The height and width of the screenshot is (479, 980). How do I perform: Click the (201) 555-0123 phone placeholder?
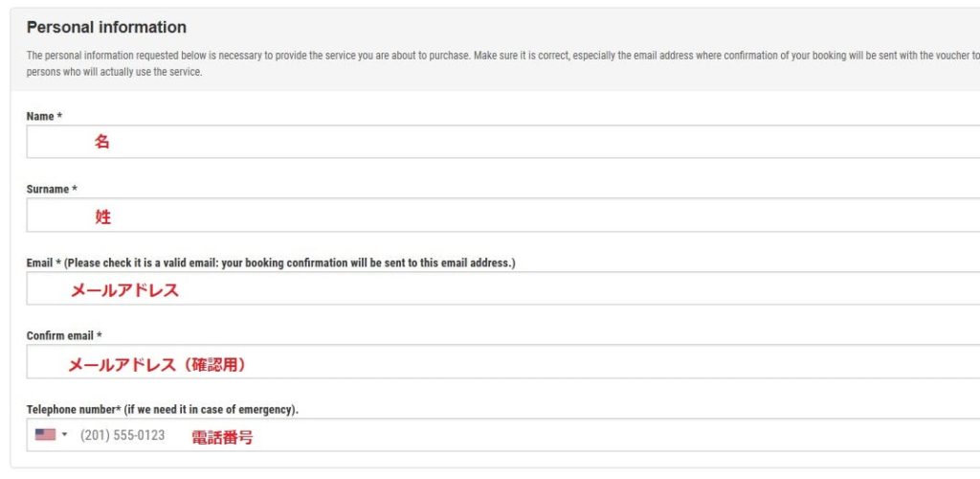click(x=122, y=435)
